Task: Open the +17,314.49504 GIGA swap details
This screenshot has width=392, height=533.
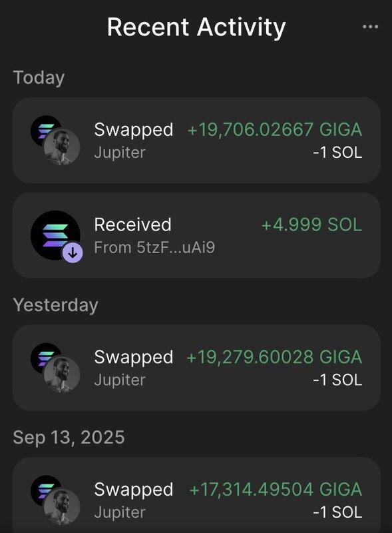Action: [x=196, y=495]
